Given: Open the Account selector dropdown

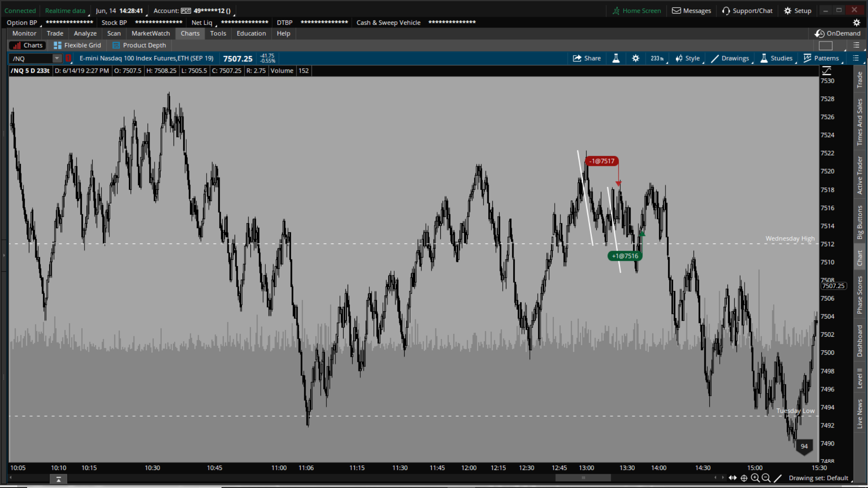Looking at the screenshot, I should click(x=192, y=11).
